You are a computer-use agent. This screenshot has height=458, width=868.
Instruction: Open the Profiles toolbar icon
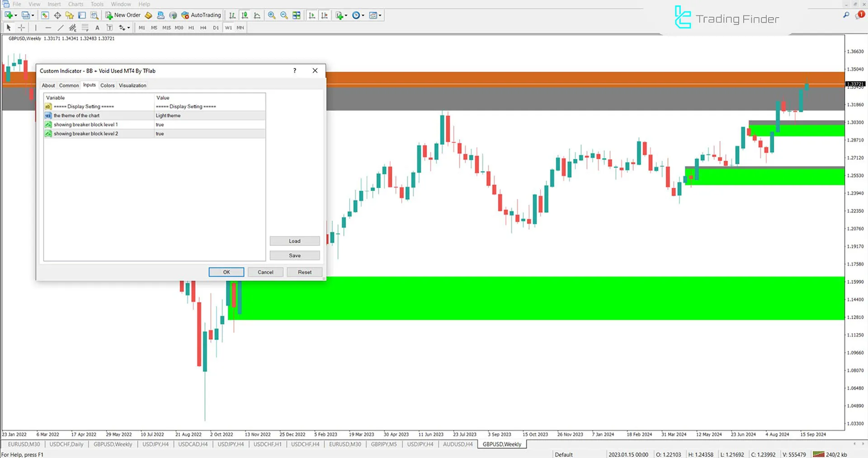tap(26, 15)
